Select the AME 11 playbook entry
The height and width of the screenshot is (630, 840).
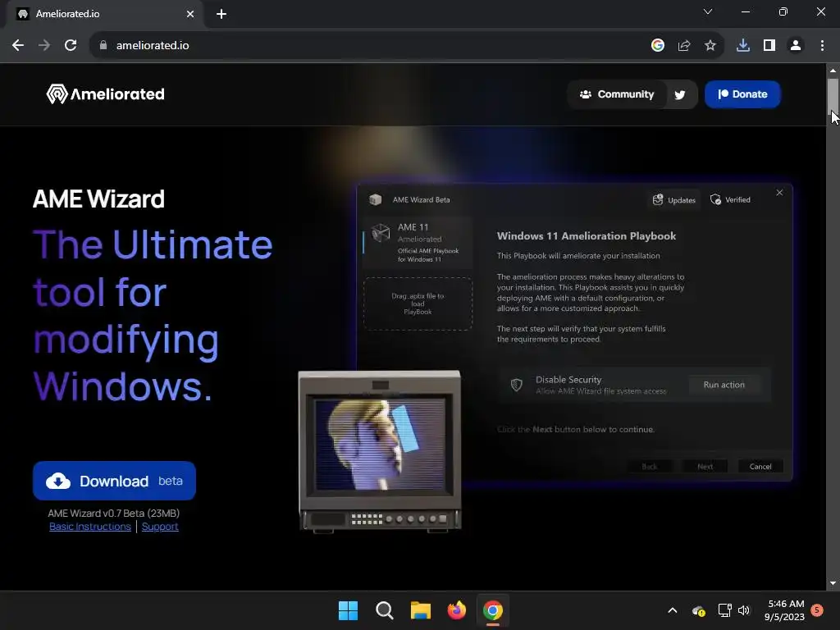(418, 242)
